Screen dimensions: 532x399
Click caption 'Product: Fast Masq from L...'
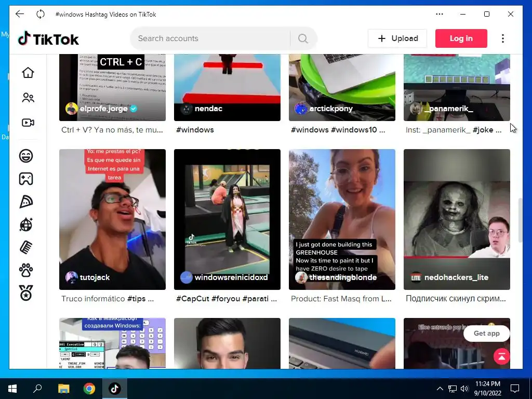coord(341,299)
